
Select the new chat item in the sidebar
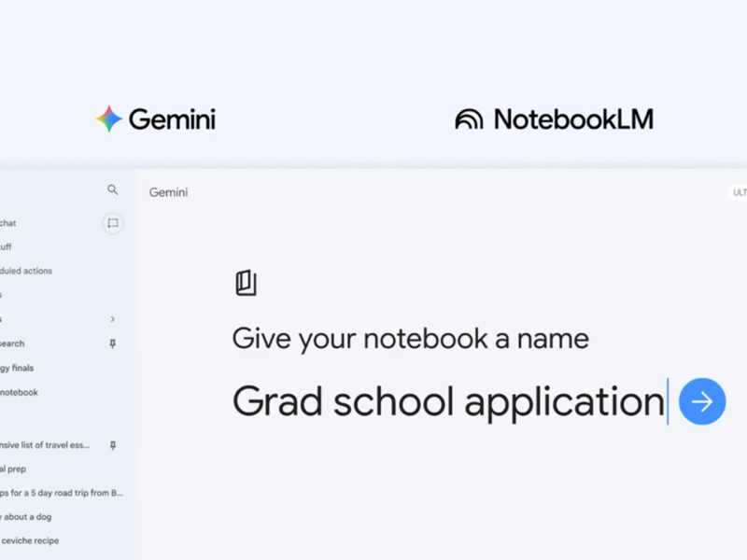pyautogui.click(x=9, y=223)
